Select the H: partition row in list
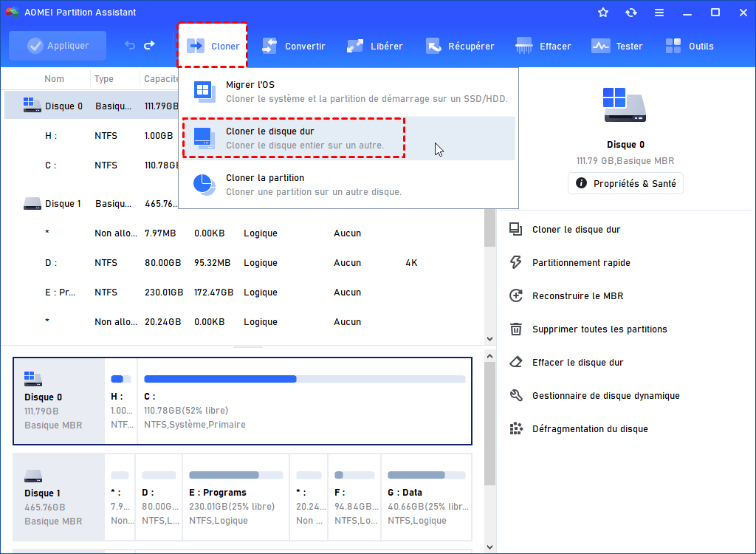756x554 pixels. (92, 136)
